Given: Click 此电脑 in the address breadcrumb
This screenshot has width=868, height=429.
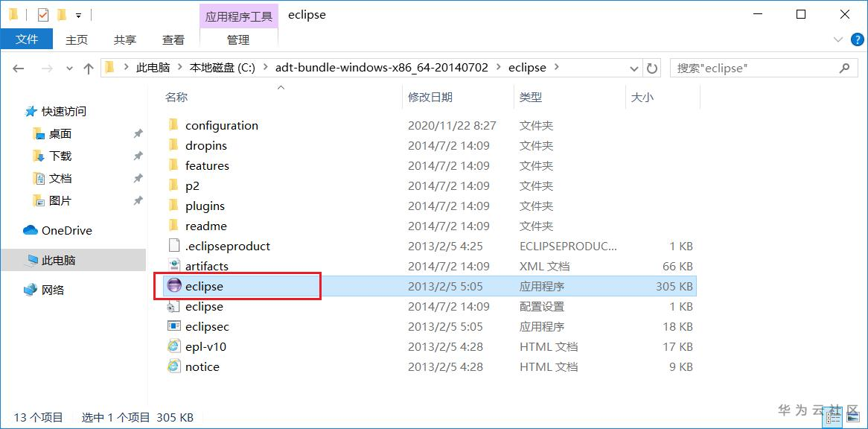Looking at the screenshot, I should point(153,68).
